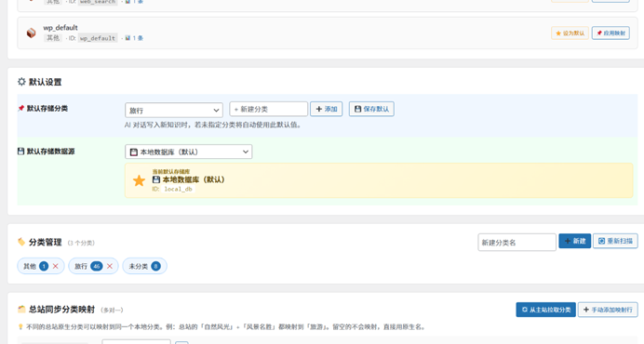
Task: Save defaults with the 保存默认 button
Action: click(371, 109)
